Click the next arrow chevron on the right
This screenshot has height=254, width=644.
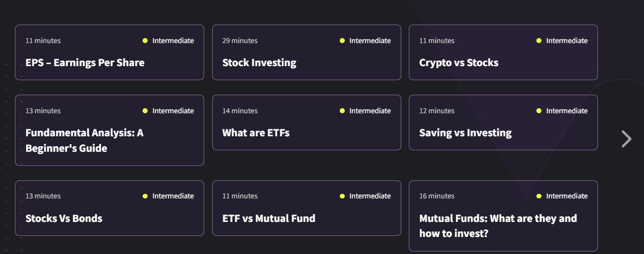(x=626, y=139)
